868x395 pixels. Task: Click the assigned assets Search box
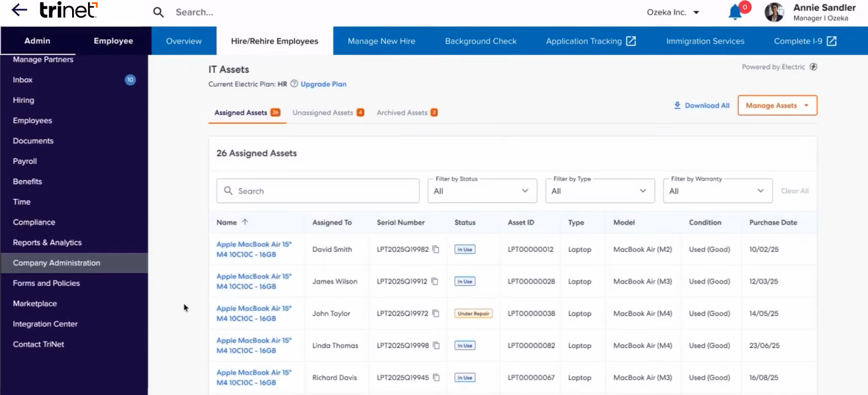pos(318,191)
